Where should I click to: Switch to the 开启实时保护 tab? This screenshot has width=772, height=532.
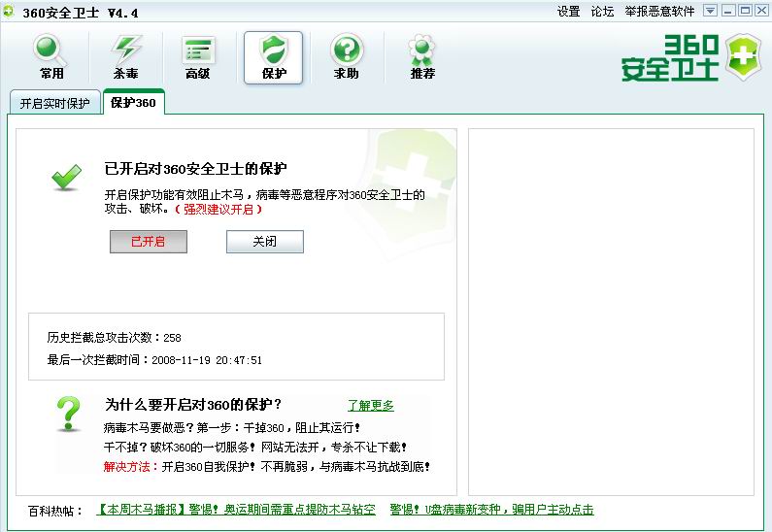pyautogui.click(x=55, y=103)
